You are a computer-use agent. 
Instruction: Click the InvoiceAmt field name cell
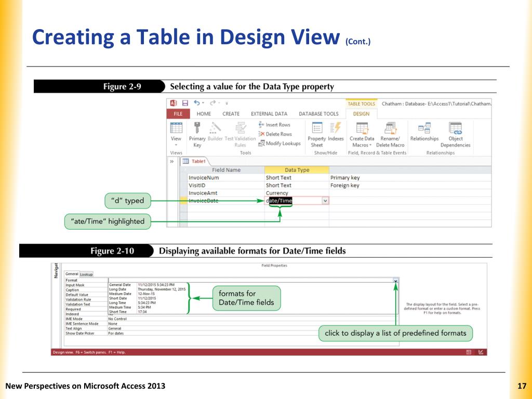[225, 193]
